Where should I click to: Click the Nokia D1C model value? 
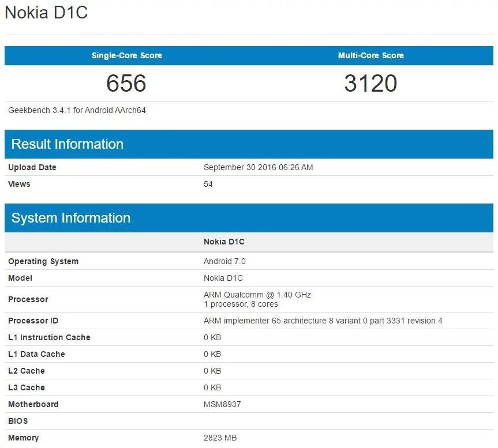[x=223, y=278]
